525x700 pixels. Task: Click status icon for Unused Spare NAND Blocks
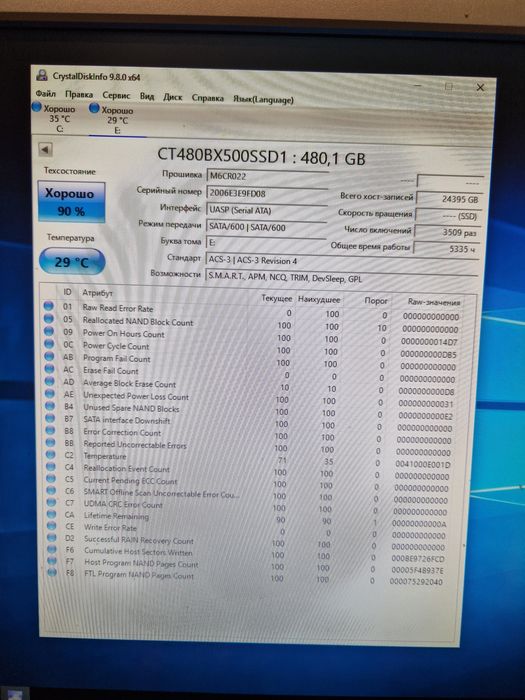(x=50, y=406)
